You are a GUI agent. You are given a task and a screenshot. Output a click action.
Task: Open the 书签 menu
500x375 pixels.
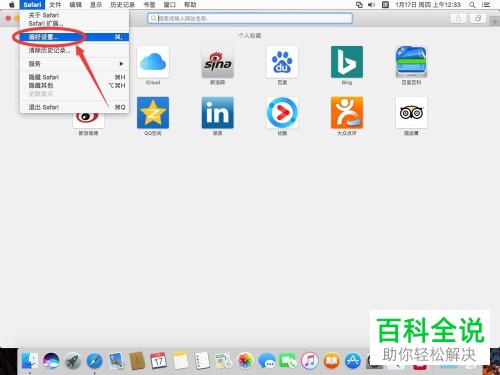149,5
